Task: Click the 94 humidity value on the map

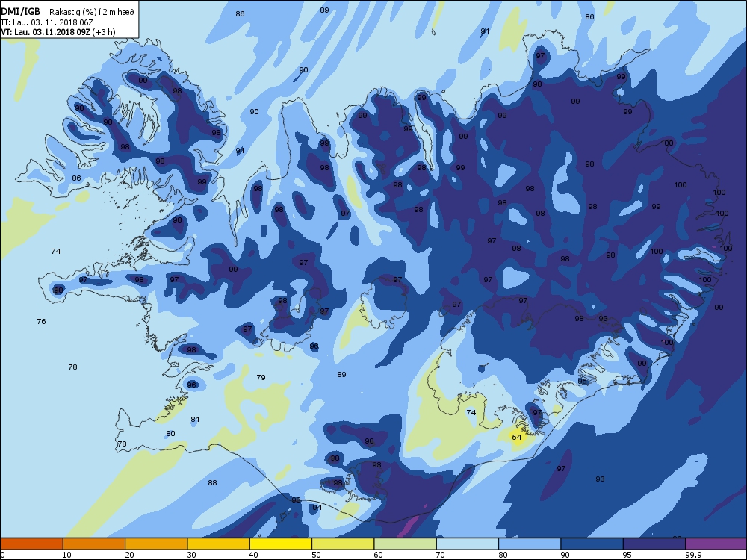Action: [x=317, y=507]
